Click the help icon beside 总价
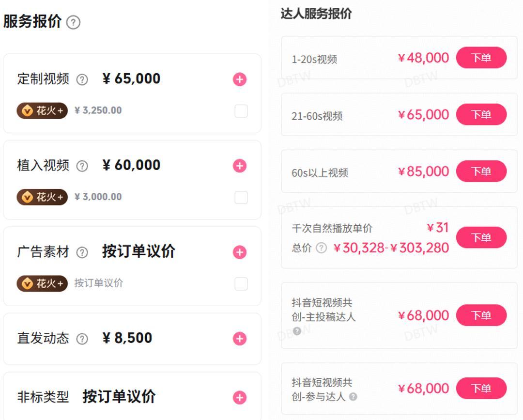 (x=322, y=248)
